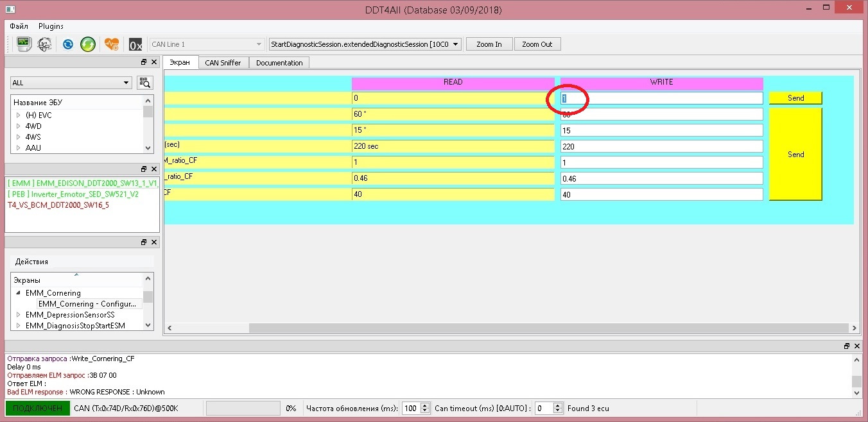This screenshot has height=422, width=868.
Task: Click the down arrow of ECU list scrollbar
Action: click(148, 148)
